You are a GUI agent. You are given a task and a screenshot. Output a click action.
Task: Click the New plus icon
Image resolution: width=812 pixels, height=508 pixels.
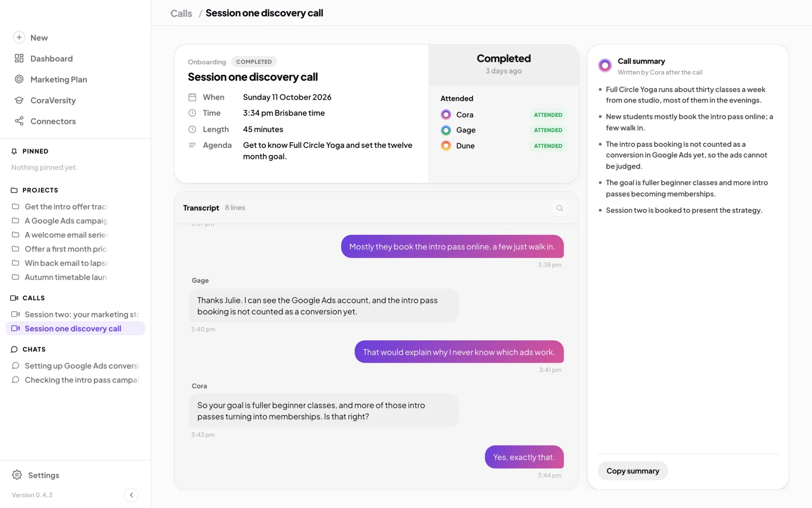tap(19, 37)
